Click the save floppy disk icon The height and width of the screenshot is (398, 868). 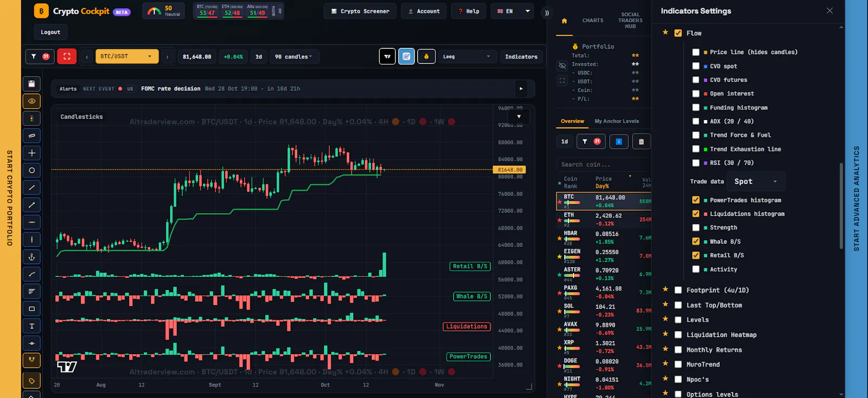click(31, 84)
